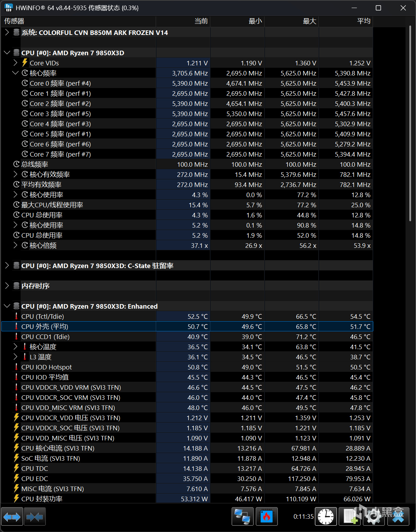Click the clock icon beside 最大CPU/线程使用率
This screenshot has width=416, height=532.
pos(16,205)
